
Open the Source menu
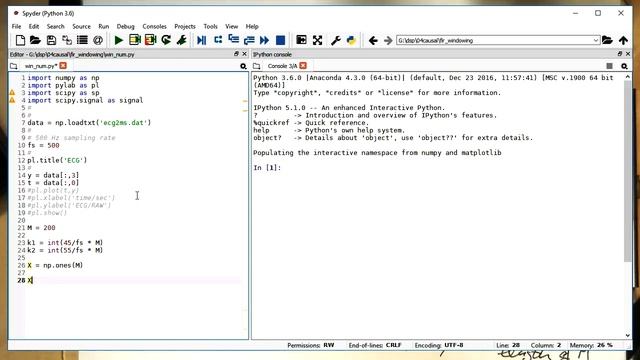(81, 26)
